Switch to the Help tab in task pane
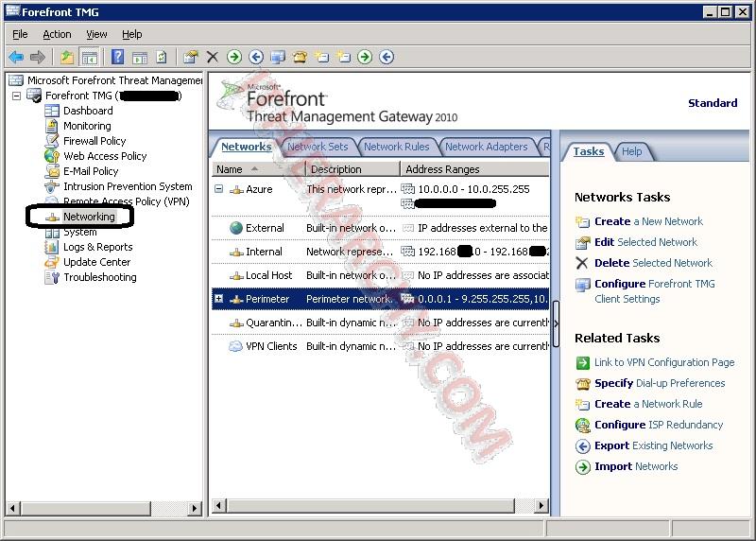This screenshot has width=756, height=541. tap(631, 151)
